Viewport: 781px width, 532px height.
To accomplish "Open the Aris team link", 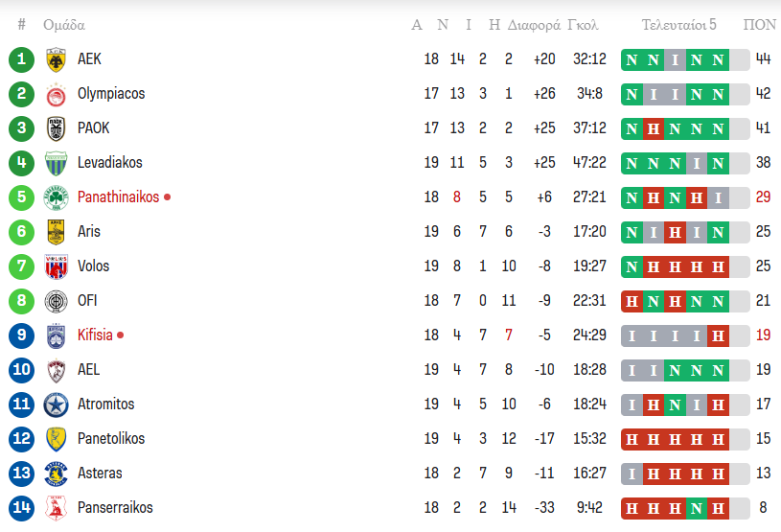I will pos(89,232).
